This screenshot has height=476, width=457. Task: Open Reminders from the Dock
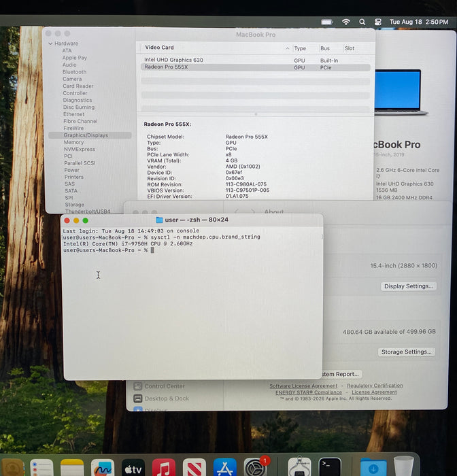click(x=42, y=468)
